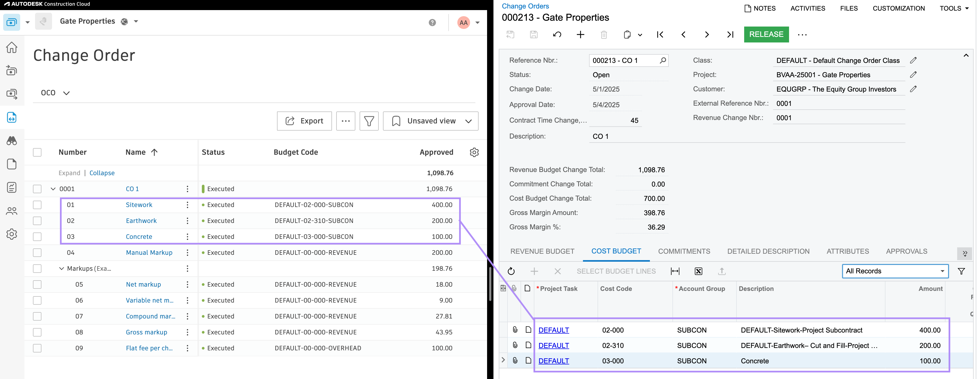Open table column settings gear
Viewport: 980px width, 379px height.
(474, 152)
